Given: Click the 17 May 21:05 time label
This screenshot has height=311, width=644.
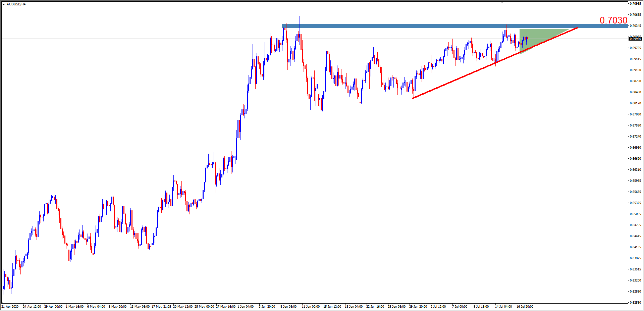Looking at the screenshot, I should point(161,307).
